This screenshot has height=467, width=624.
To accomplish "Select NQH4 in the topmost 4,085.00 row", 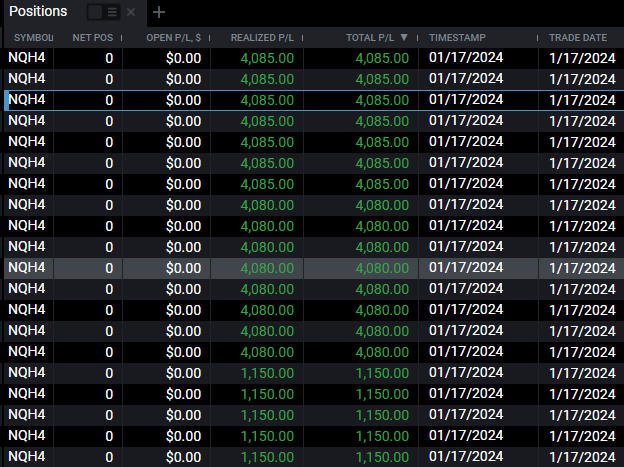I will [x=27, y=58].
